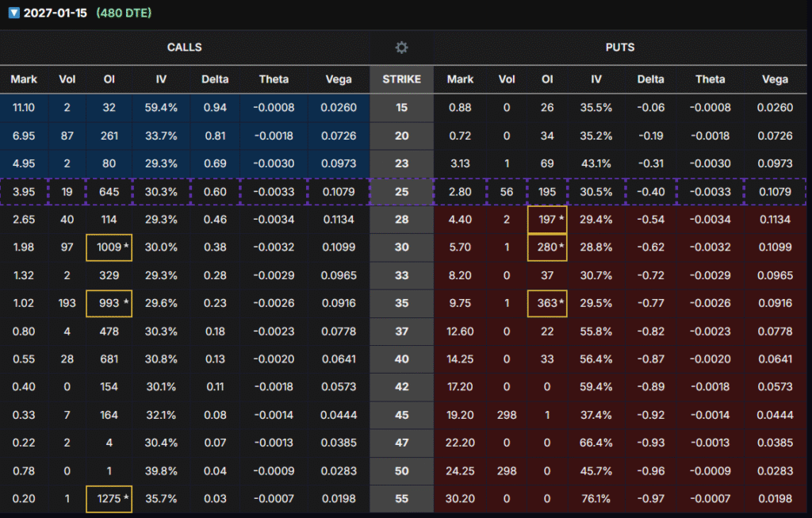Select the highlighted call OI 1275 cell

(x=109, y=498)
